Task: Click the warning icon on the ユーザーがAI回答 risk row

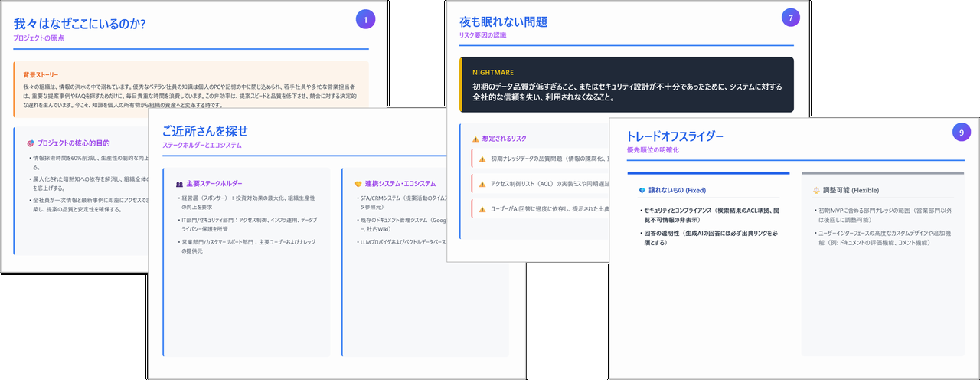Action: pos(482,208)
